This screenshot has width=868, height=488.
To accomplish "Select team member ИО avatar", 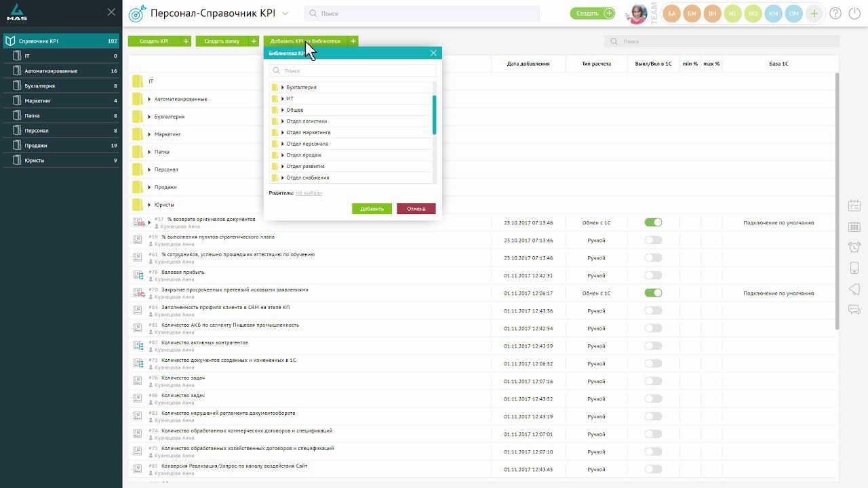I will pyautogui.click(x=753, y=14).
